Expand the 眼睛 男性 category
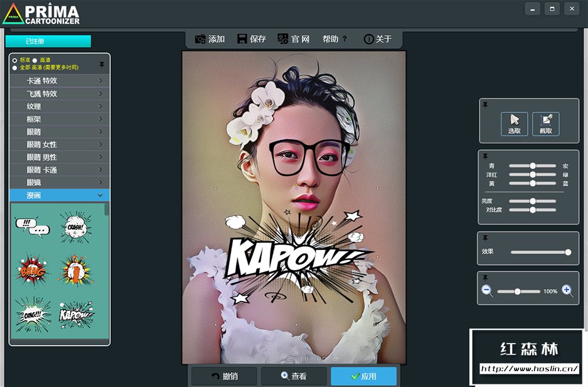Viewport: 588px width, 387px height. point(60,157)
